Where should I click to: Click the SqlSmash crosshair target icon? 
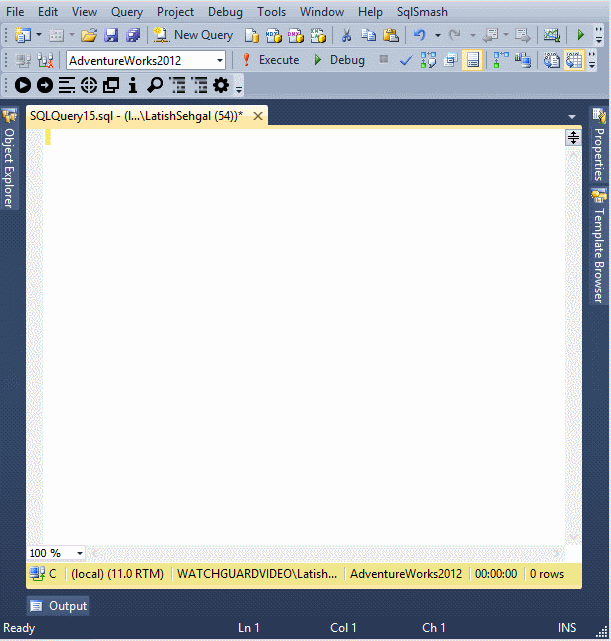pos(89,85)
